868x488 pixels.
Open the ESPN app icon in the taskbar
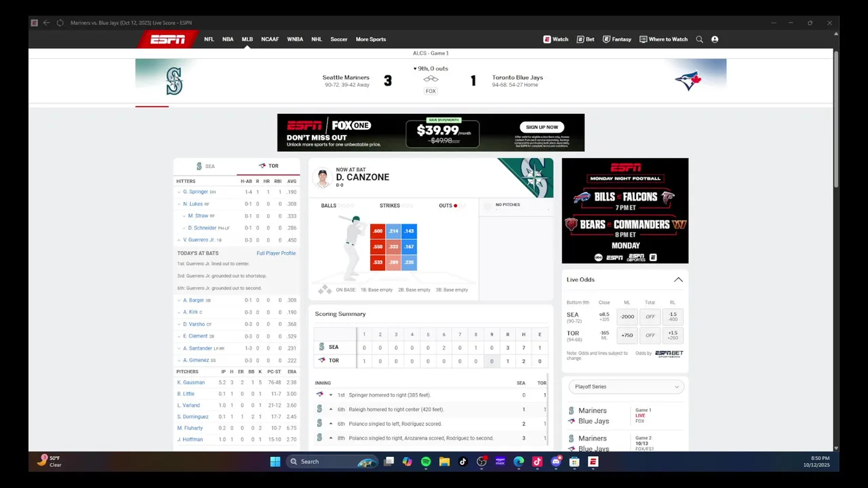[x=593, y=462]
